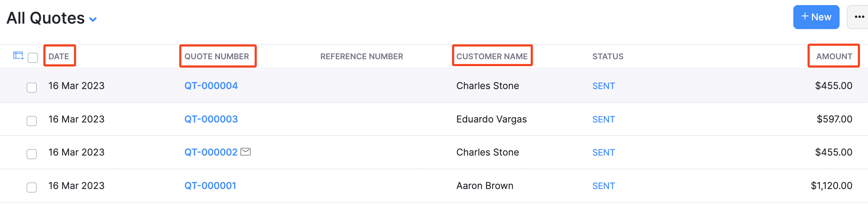
Task: Sort by Quote Number column header
Action: coord(217,56)
